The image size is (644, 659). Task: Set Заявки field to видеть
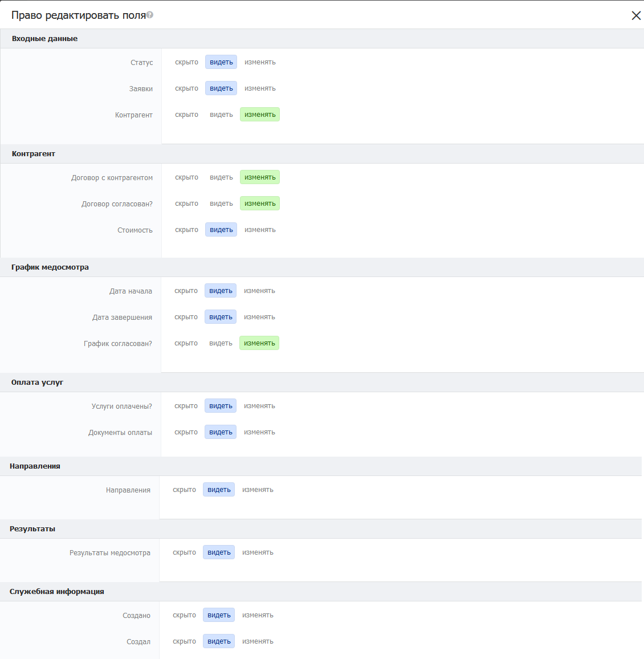pos(221,88)
